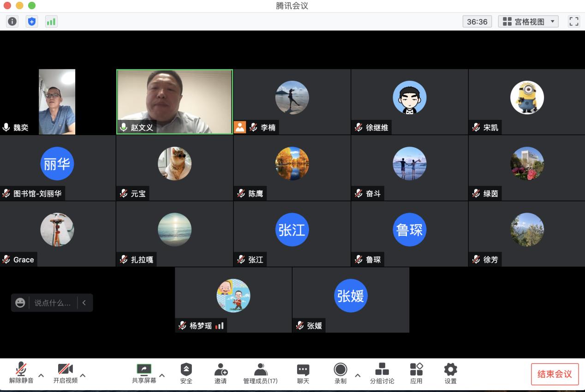Enter full screen mode
The width and height of the screenshot is (585, 392).
[x=573, y=21]
